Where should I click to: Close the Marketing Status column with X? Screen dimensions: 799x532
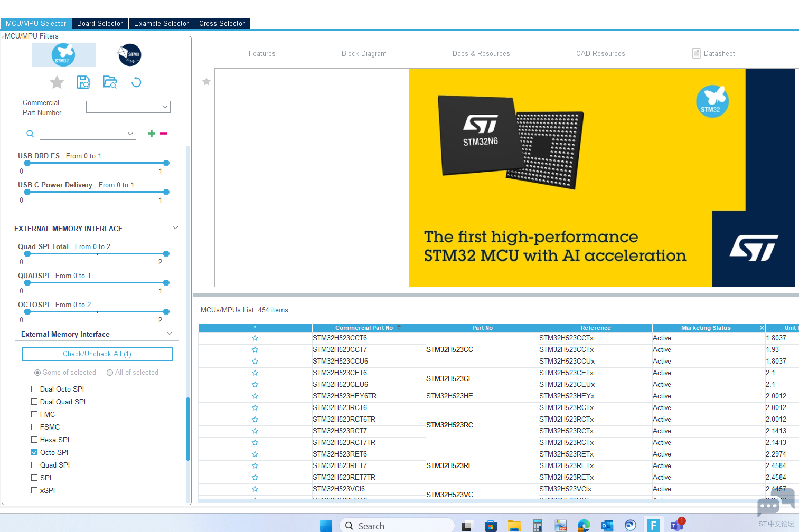(762, 328)
